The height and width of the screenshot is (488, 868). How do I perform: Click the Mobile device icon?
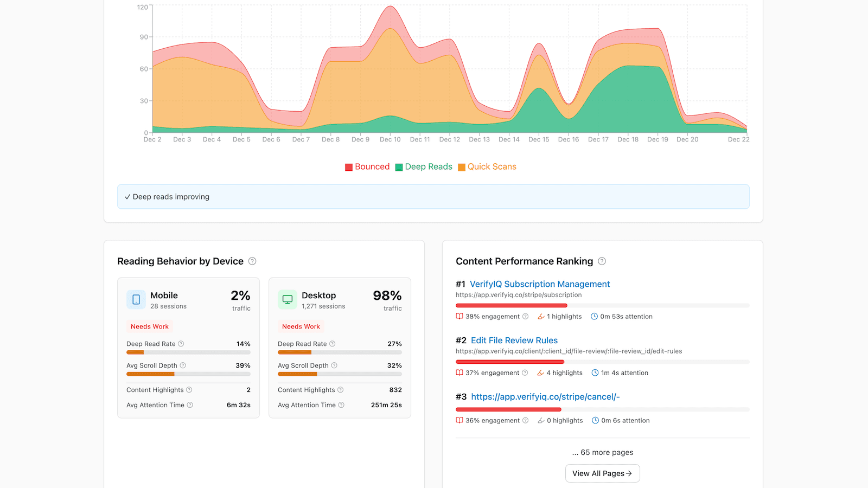point(136,300)
